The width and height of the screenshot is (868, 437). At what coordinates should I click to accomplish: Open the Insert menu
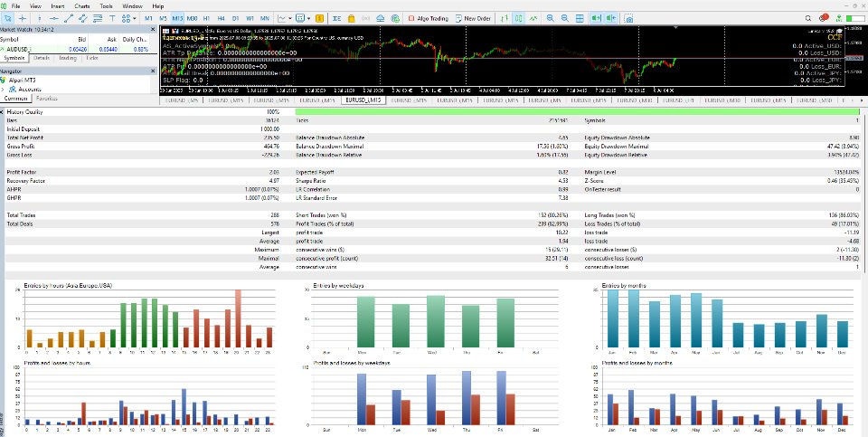(58, 6)
